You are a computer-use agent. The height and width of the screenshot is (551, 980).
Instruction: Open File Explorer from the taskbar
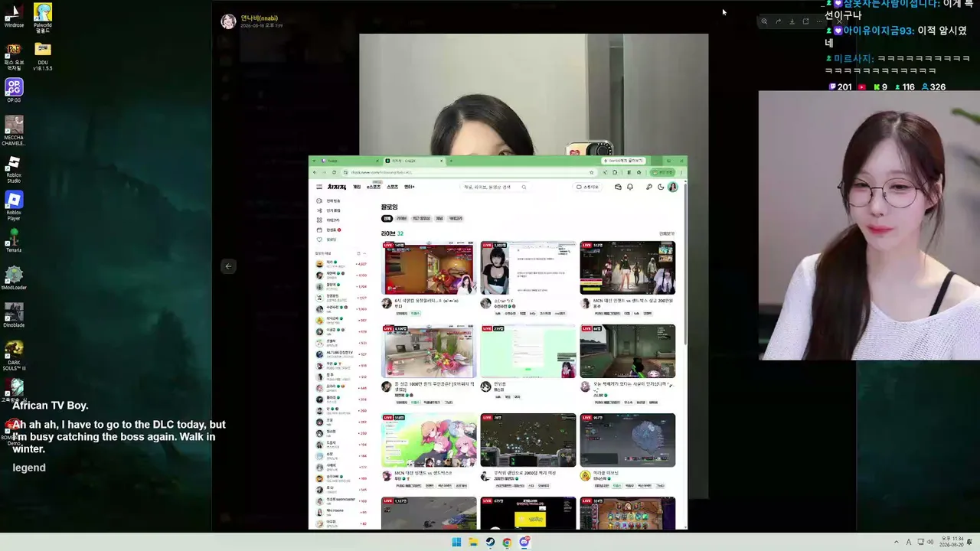[473, 543]
